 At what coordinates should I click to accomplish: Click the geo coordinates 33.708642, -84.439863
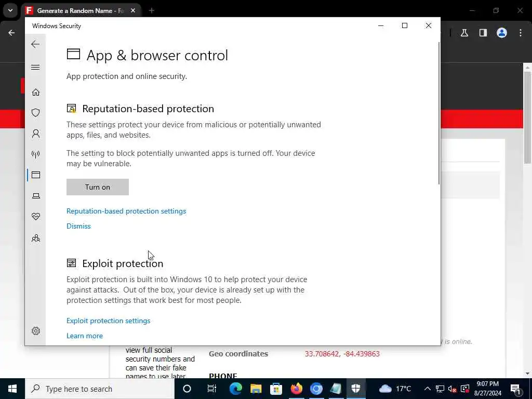tap(342, 354)
